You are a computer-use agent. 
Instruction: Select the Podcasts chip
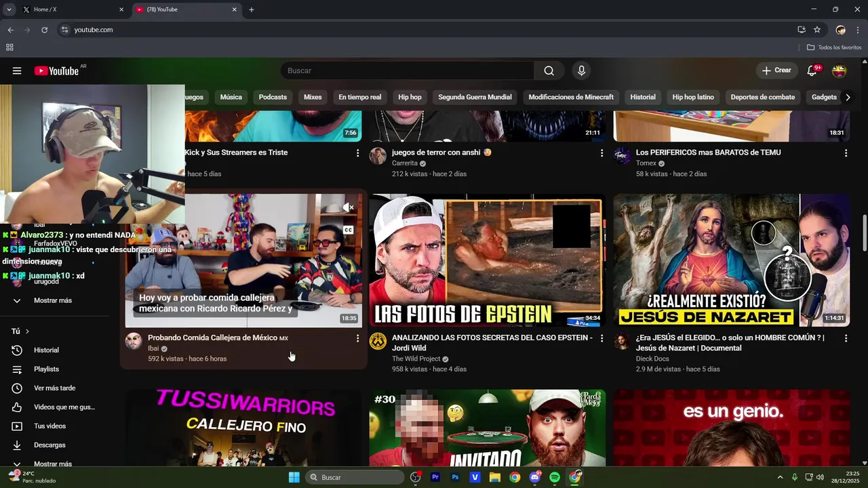point(273,97)
